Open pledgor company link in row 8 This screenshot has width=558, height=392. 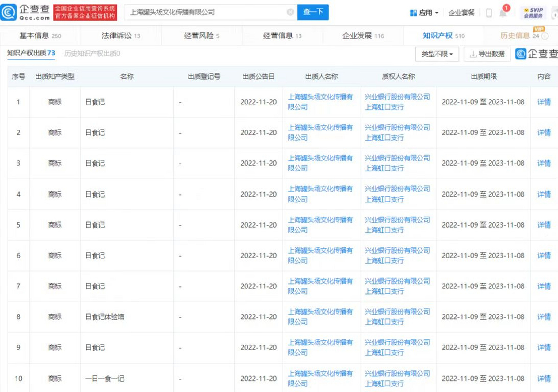click(320, 317)
